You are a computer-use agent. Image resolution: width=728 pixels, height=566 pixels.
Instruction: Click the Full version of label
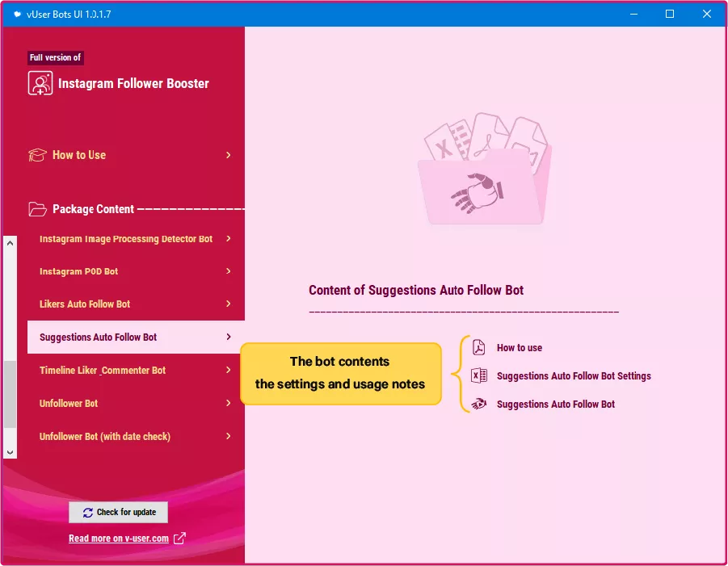(55, 57)
